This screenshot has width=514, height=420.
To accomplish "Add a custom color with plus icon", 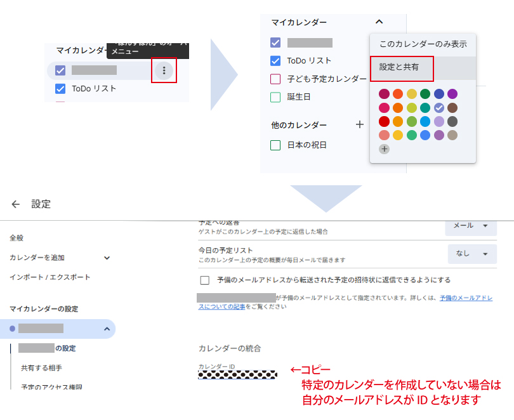I will coord(385,149).
